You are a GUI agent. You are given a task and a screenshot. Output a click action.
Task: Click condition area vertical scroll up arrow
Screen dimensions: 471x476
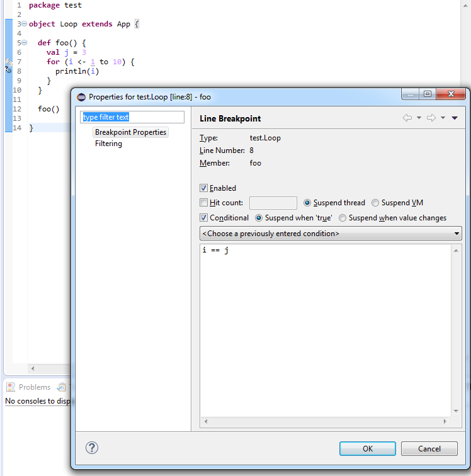click(x=456, y=251)
